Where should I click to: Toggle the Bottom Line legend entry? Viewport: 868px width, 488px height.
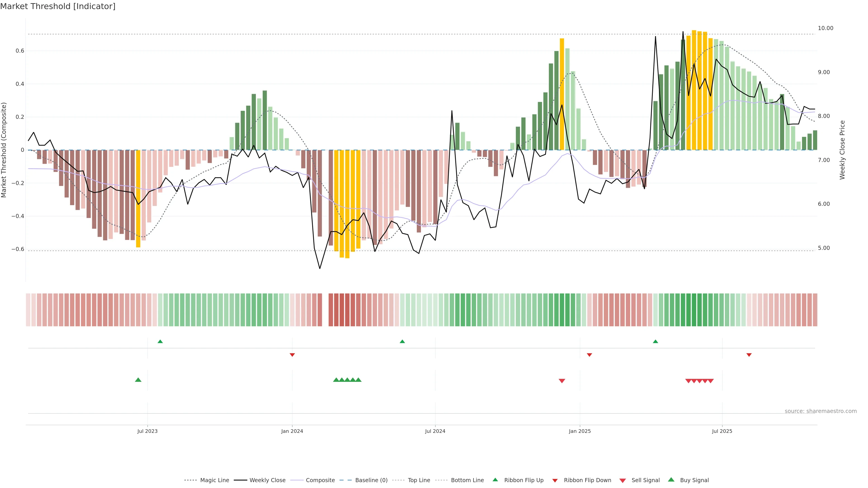pos(467,480)
